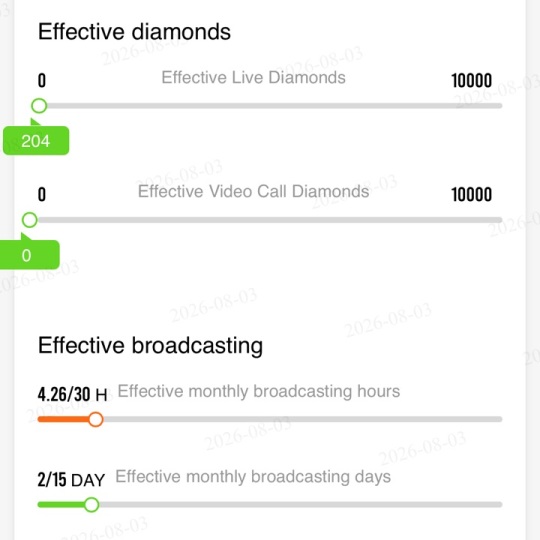Screen dimensions: 540x540
Task: Click the Effective Video Call Diamonds label
Action: pyautogui.click(x=253, y=191)
